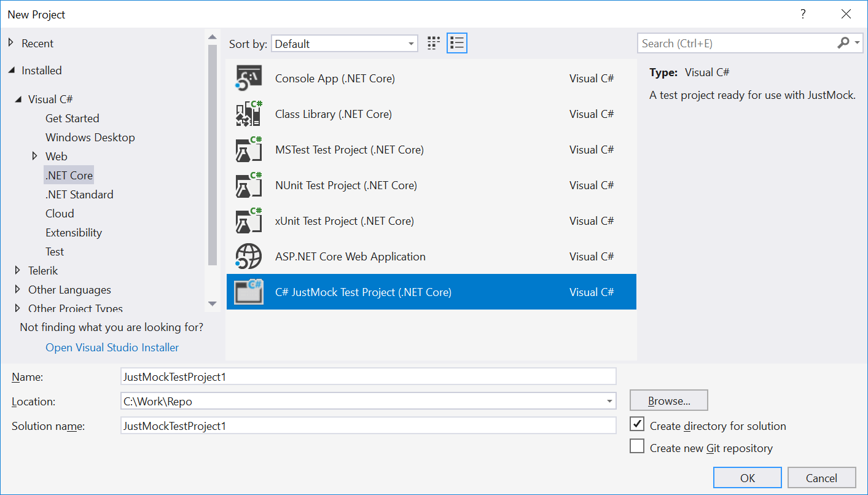This screenshot has width=868, height=495.
Task: Select xUnit Test Project (.NET Core) text
Action: 345,220
